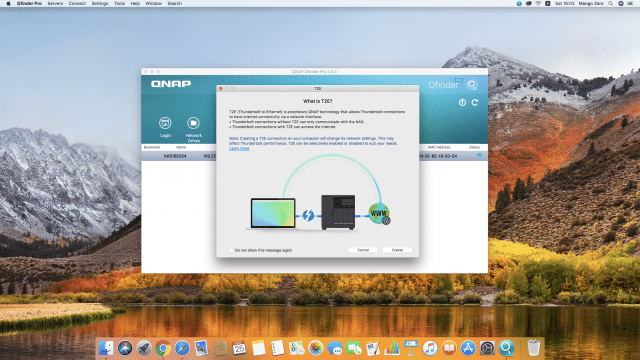
Task: Click the Login icon in Qfinder
Action: click(165, 123)
